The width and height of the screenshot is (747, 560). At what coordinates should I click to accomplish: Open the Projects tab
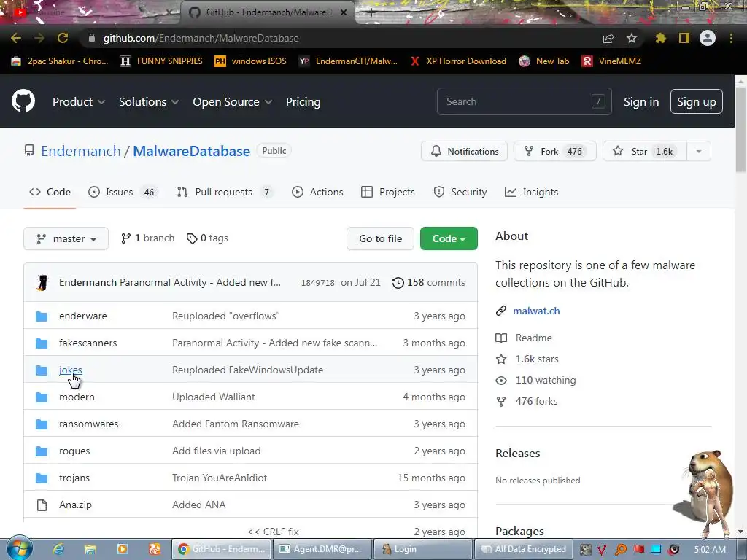pos(388,192)
